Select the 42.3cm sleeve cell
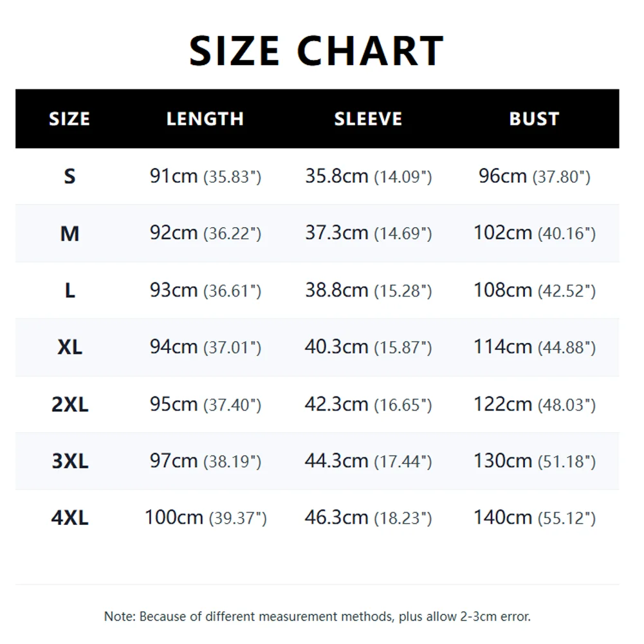The image size is (644, 644). pos(369,404)
